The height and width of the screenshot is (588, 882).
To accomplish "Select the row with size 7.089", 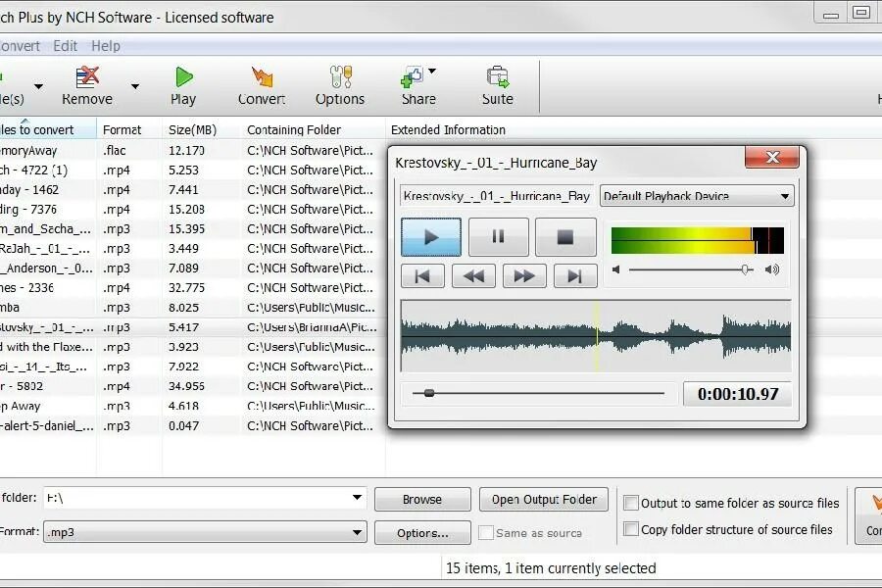I will tap(192, 269).
